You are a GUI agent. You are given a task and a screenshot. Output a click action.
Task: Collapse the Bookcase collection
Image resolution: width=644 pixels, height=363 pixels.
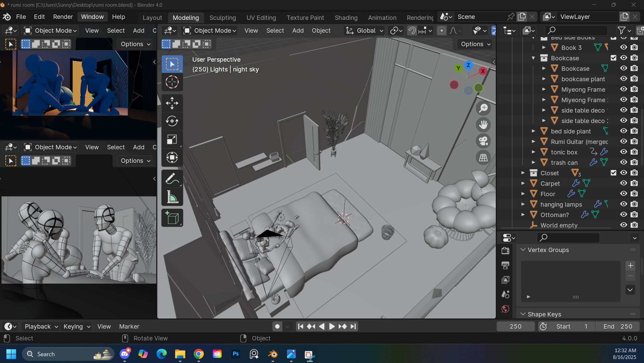533,58
